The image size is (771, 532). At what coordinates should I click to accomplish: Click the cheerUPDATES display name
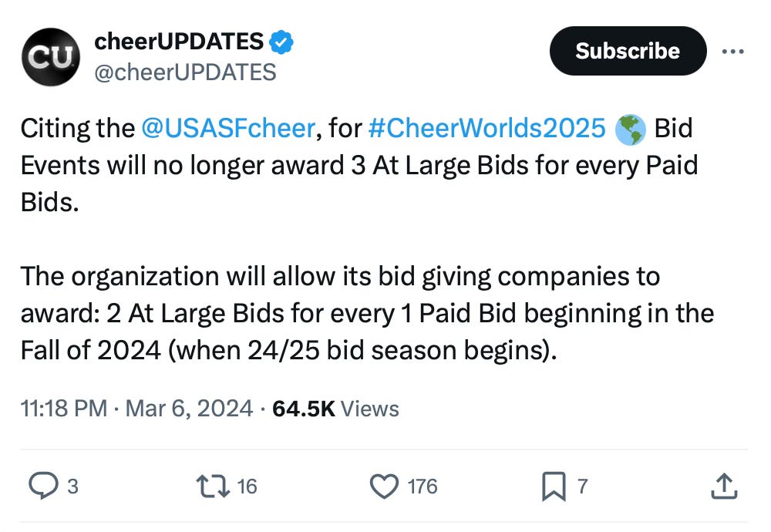coord(179,42)
